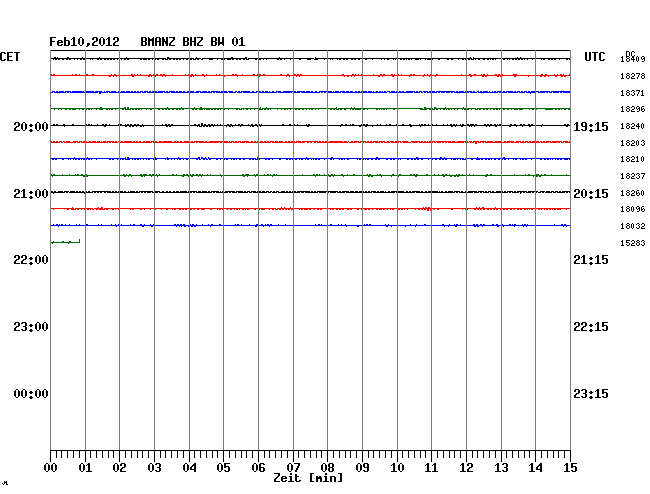Click DC value 18260

point(633,193)
